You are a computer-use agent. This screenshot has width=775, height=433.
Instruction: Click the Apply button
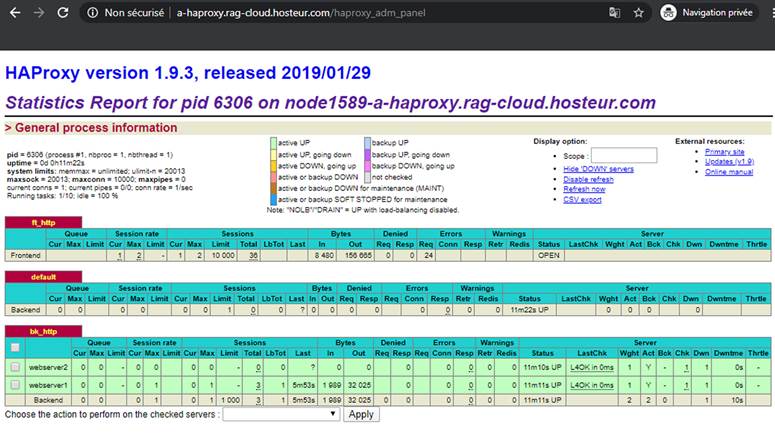tap(360, 414)
